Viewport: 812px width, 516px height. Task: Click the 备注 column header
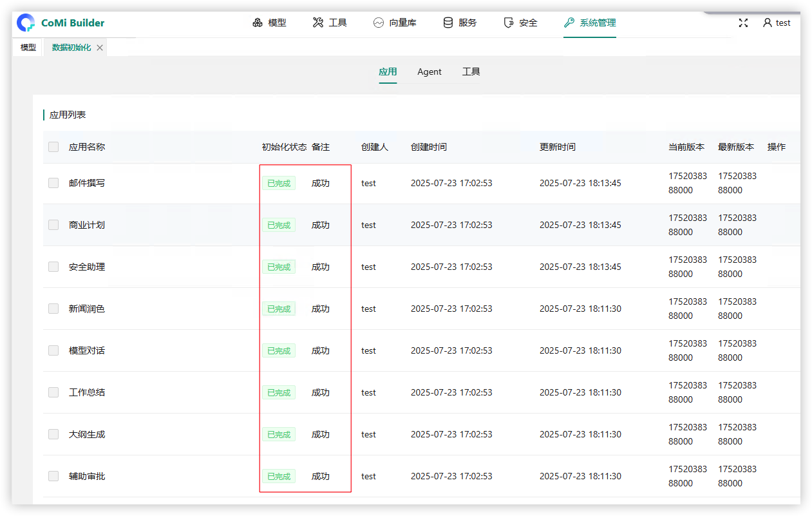pyautogui.click(x=321, y=147)
